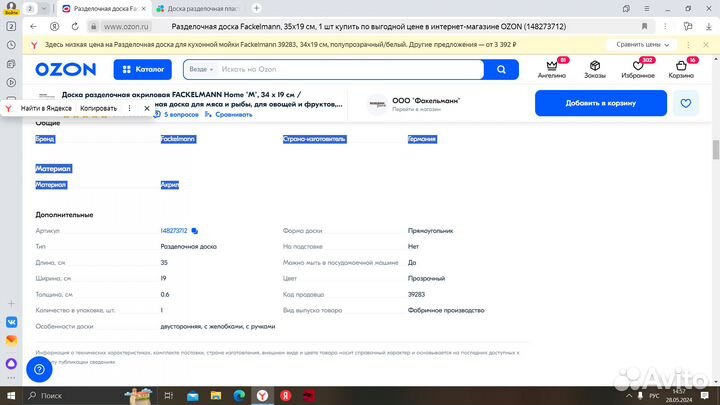Click Найти в Яндексе popup option

coord(46,108)
